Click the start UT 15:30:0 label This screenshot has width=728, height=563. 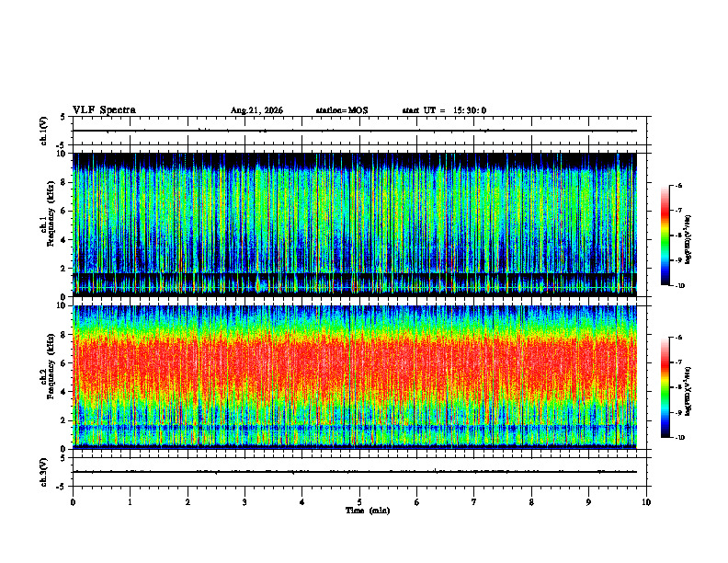click(444, 110)
